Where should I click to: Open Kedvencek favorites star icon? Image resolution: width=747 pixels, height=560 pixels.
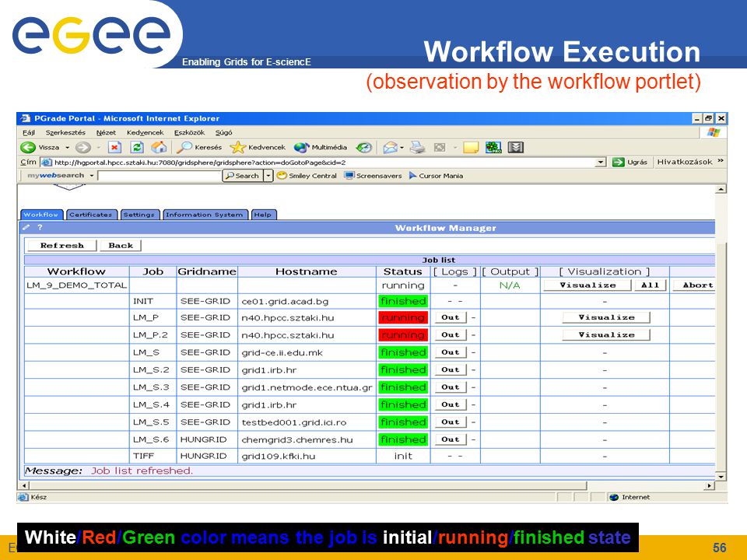[237, 148]
